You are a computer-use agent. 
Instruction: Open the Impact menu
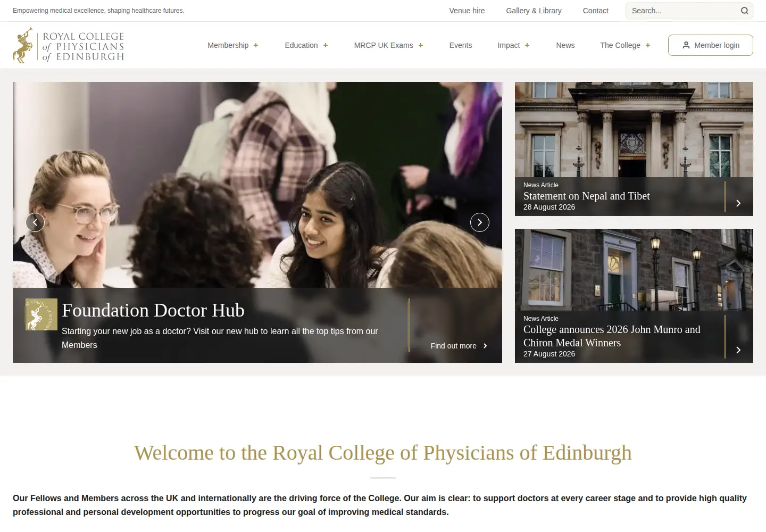509,45
